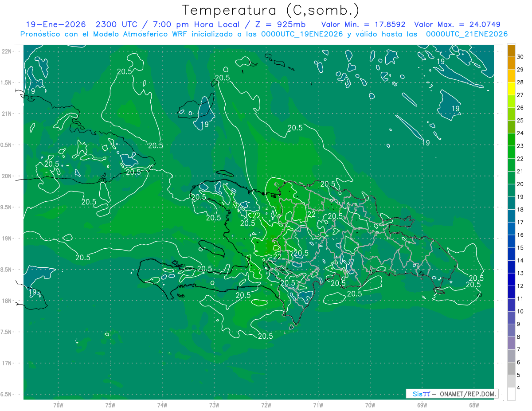Click the 0000UTC_19ENE2026 initialization timestamp
Screen dimensions: 532x411
302,34
